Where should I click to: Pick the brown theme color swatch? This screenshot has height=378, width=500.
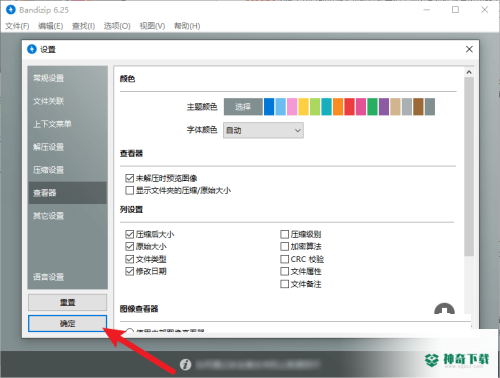click(418, 107)
